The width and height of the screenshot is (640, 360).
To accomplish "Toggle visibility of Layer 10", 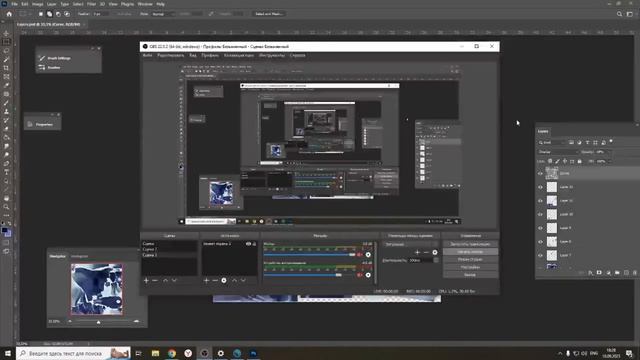I will pyautogui.click(x=540, y=214).
